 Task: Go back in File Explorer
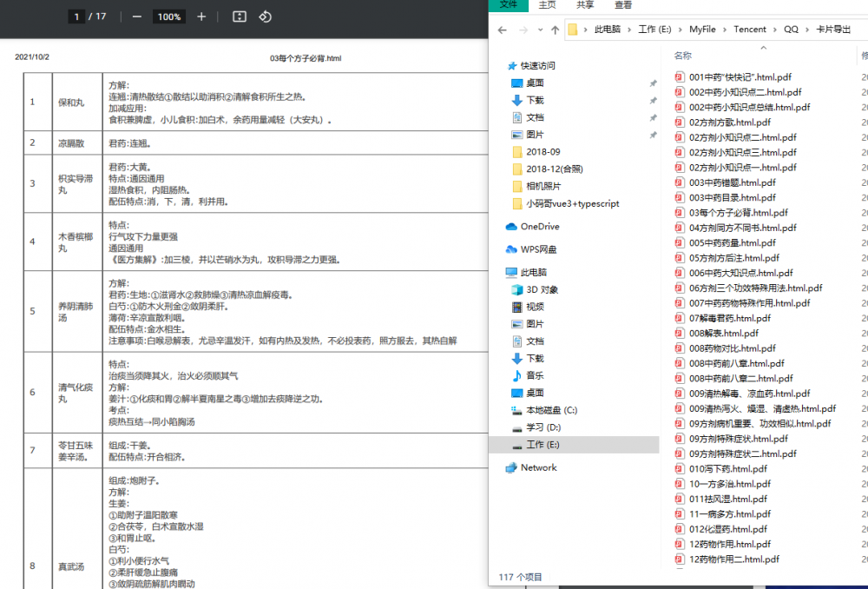click(x=502, y=30)
